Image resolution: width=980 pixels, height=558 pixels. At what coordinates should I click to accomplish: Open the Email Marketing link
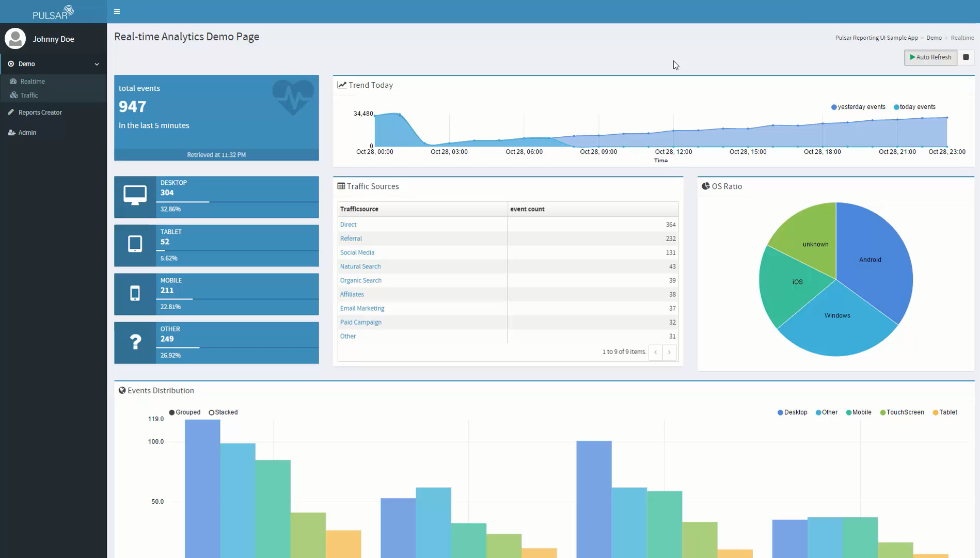[x=362, y=308]
